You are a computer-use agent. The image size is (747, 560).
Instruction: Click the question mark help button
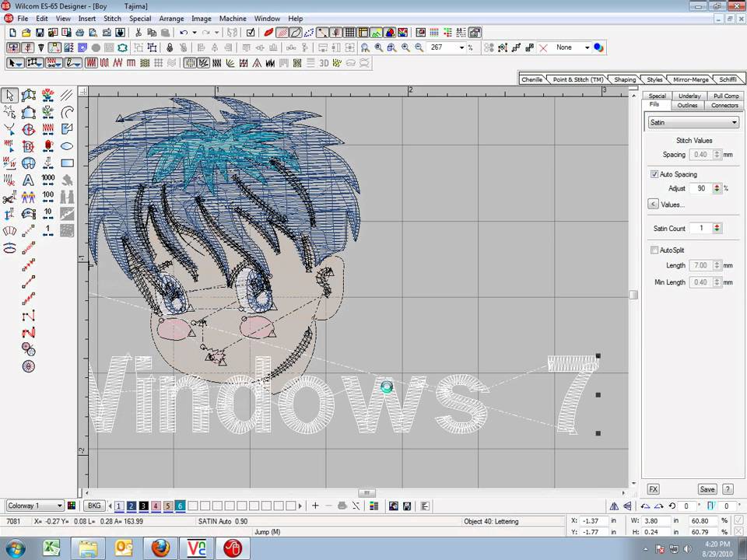(x=728, y=489)
